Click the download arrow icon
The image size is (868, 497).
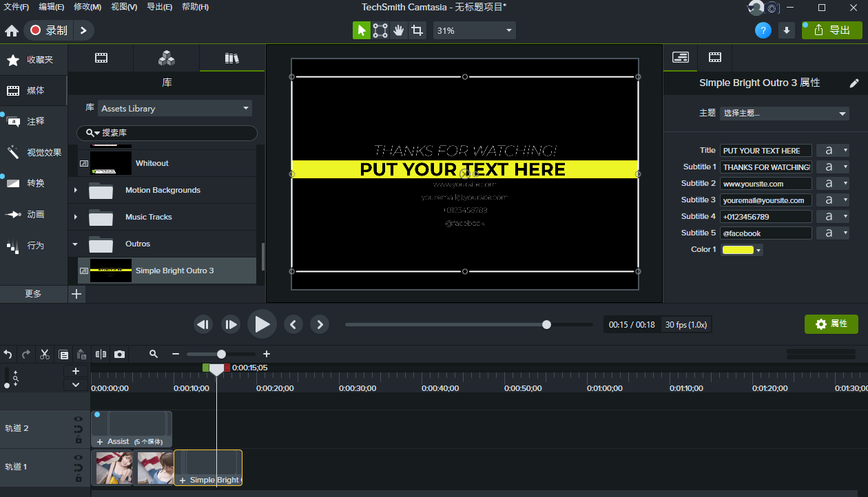tap(786, 30)
